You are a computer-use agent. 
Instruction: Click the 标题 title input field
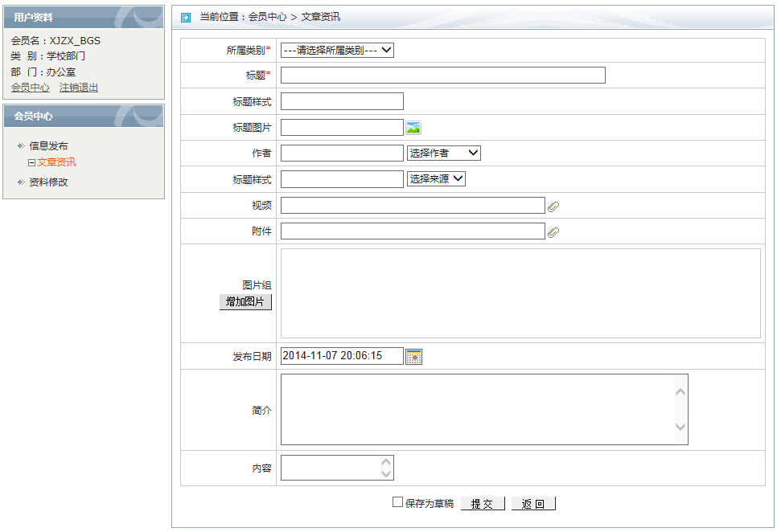pyautogui.click(x=442, y=76)
